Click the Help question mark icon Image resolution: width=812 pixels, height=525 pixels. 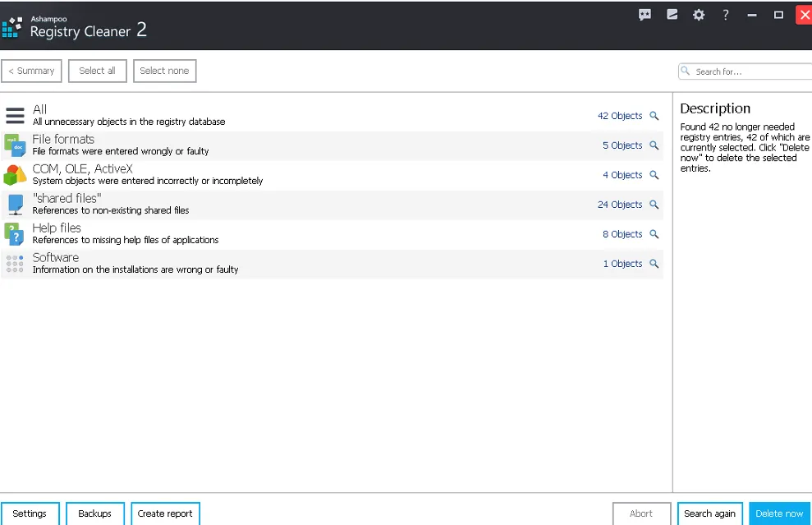coord(725,14)
